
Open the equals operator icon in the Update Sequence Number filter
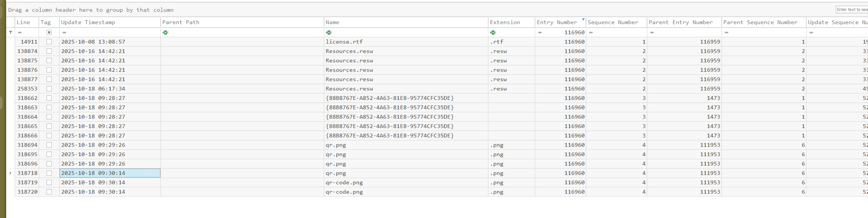pos(811,32)
